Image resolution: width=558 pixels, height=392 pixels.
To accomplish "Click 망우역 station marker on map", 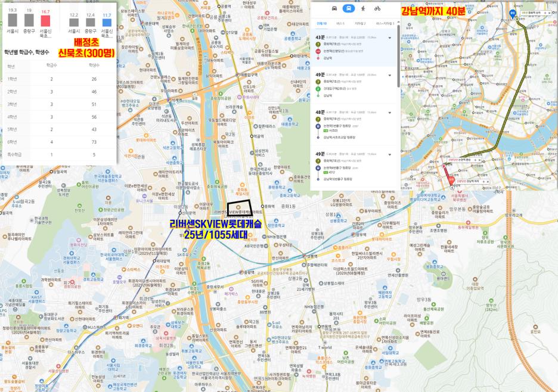I will coord(354,234).
